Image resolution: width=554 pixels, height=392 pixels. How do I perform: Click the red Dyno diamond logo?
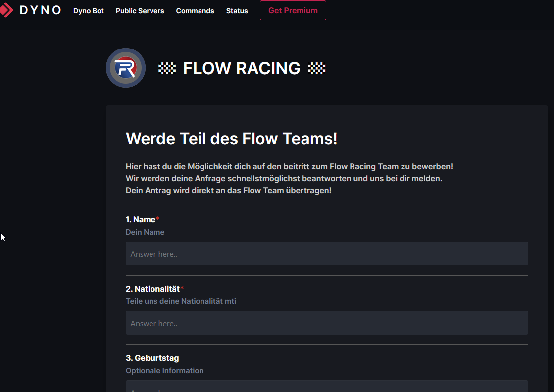[6, 10]
